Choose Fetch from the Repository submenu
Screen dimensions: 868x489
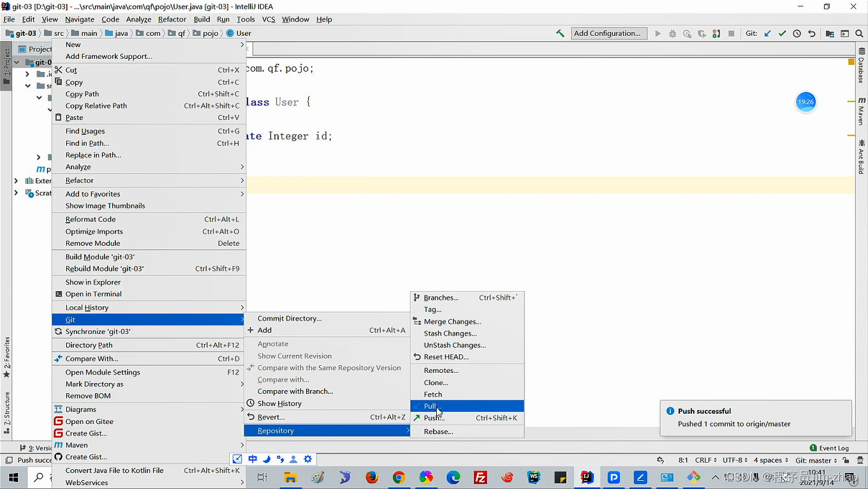tap(467, 394)
